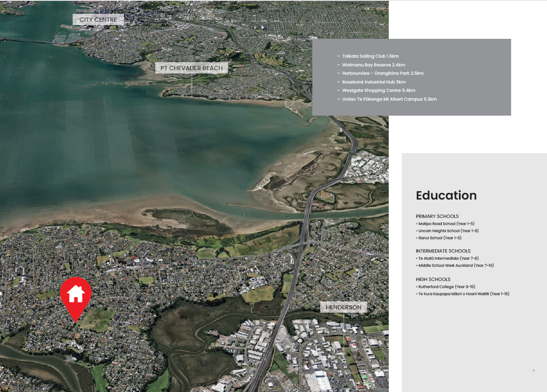Select Waimanu Bay Reserve 2.4km entry
547x392 pixels.
[x=373, y=65]
